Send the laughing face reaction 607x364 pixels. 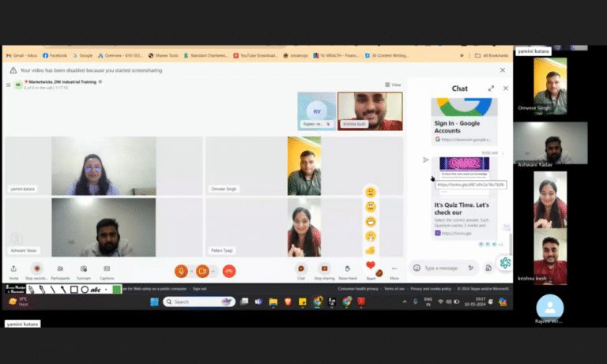(x=371, y=222)
